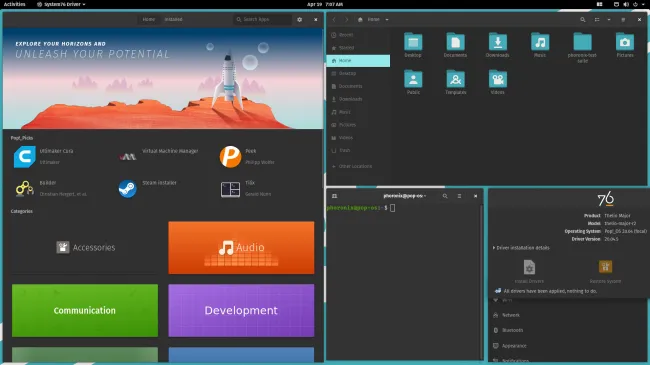Open the Home path dropdown in Files
Image resolution: width=650 pixels, height=365 pixels.
pos(387,19)
